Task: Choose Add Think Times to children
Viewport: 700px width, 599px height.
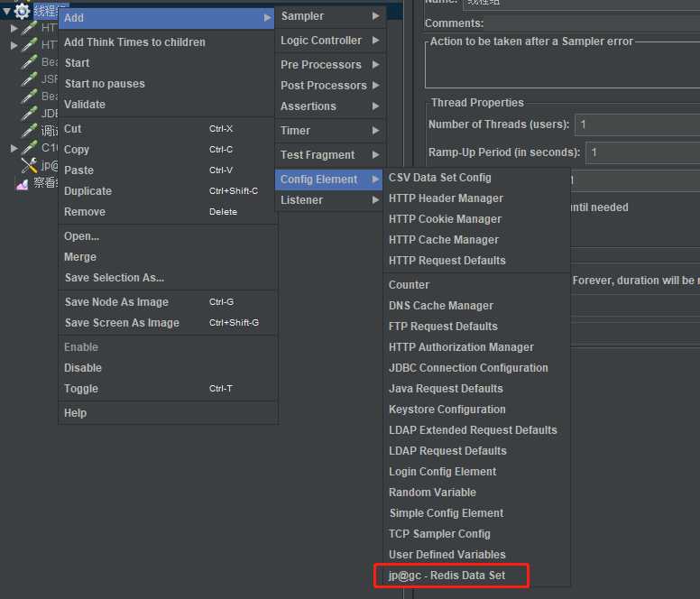Action: click(x=167, y=42)
